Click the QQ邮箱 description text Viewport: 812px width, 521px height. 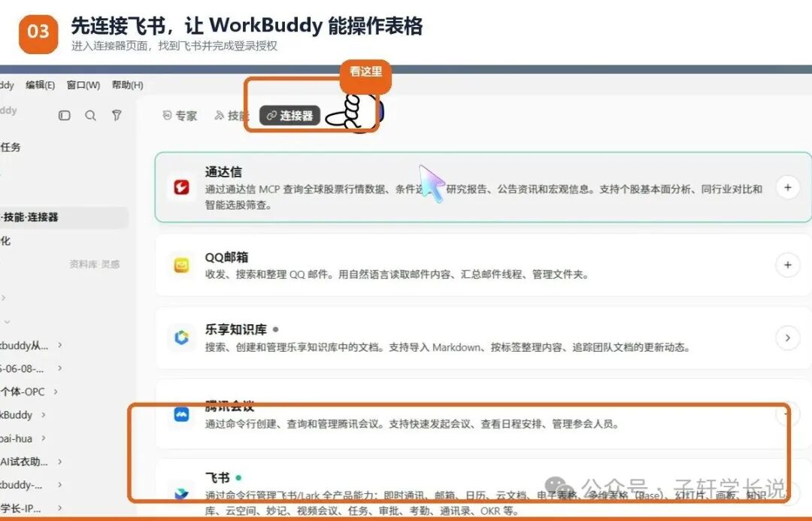396,274
